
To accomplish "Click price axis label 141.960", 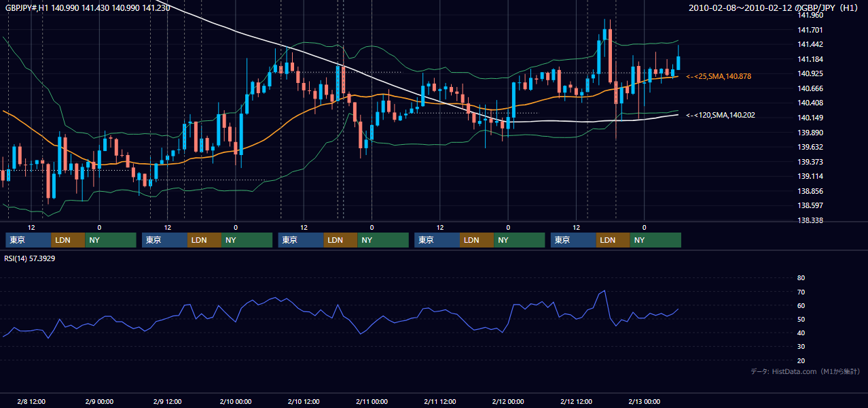I will click(x=811, y=15).
